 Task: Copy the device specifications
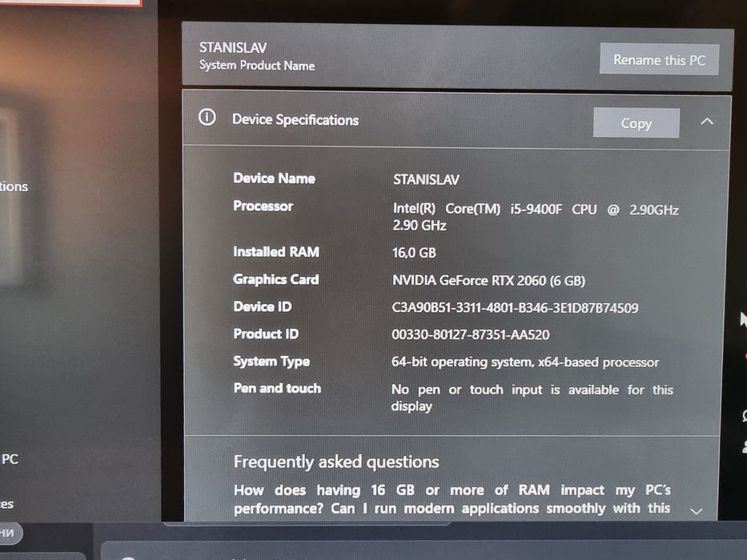pyautogui.click(x=636, y=123)
